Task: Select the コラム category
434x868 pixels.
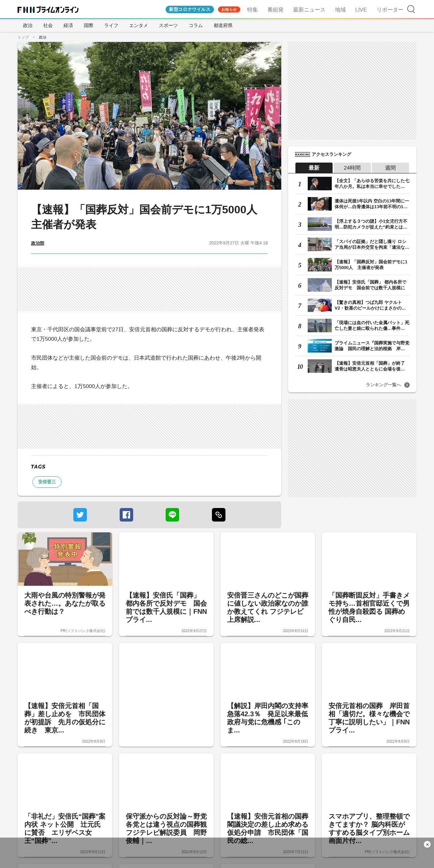Action: (x=196, y=25)
